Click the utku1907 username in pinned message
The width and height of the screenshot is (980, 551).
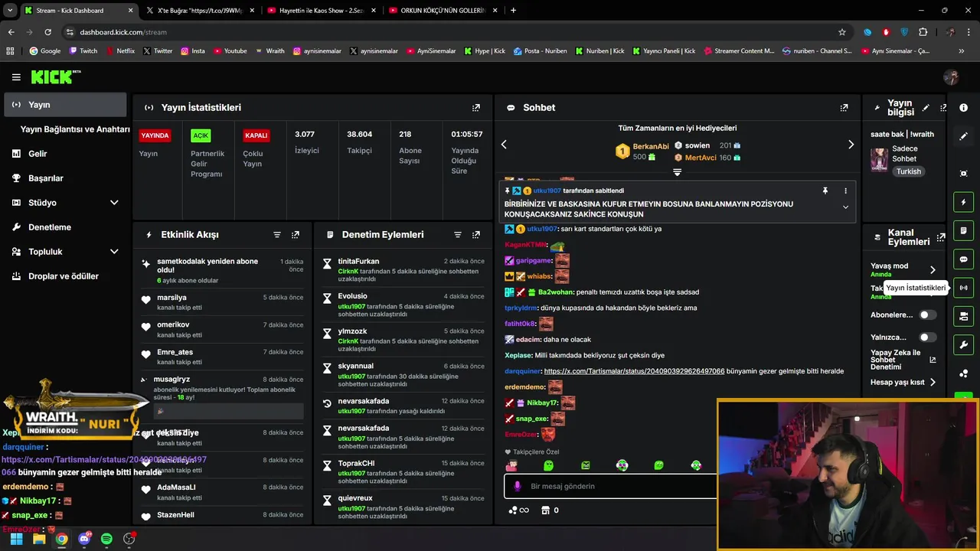click(547, 191)
